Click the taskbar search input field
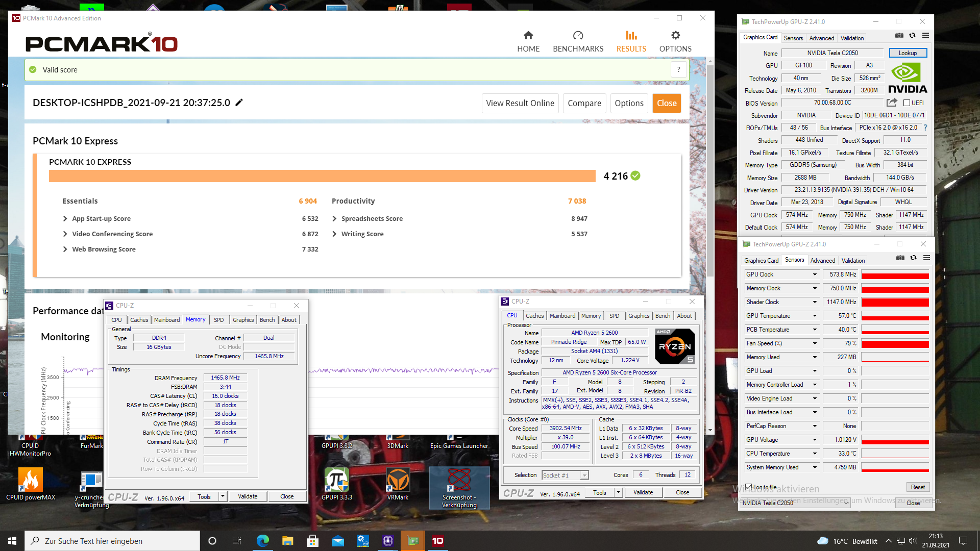Image resolution: width=980 pixels, height=551 pixels. click(x=112, y=541)
